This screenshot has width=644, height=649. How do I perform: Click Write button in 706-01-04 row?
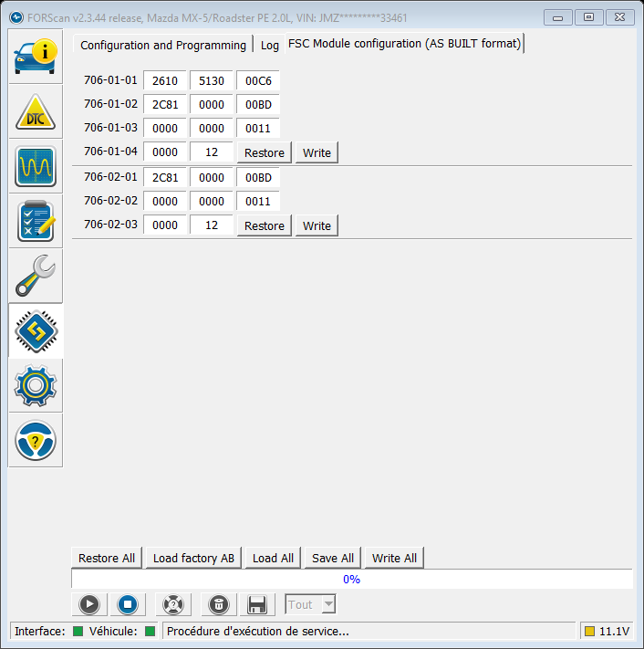click(317, 152)
